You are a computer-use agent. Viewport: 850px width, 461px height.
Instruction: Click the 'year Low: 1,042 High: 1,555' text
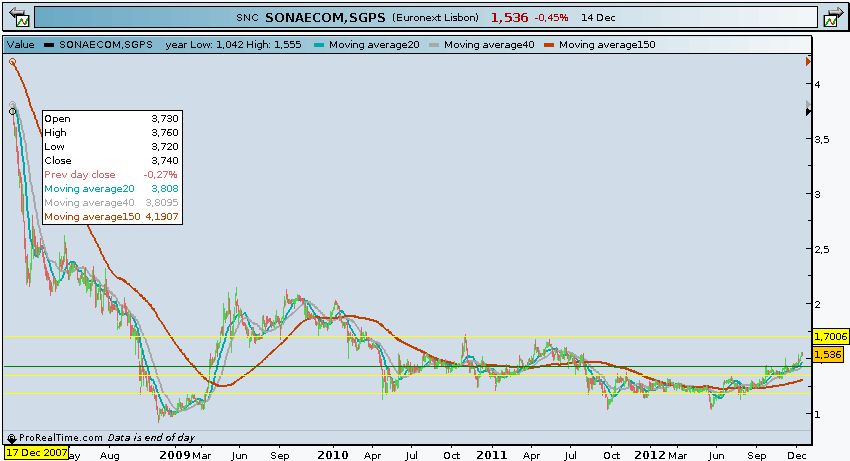[x=233, y=45]
